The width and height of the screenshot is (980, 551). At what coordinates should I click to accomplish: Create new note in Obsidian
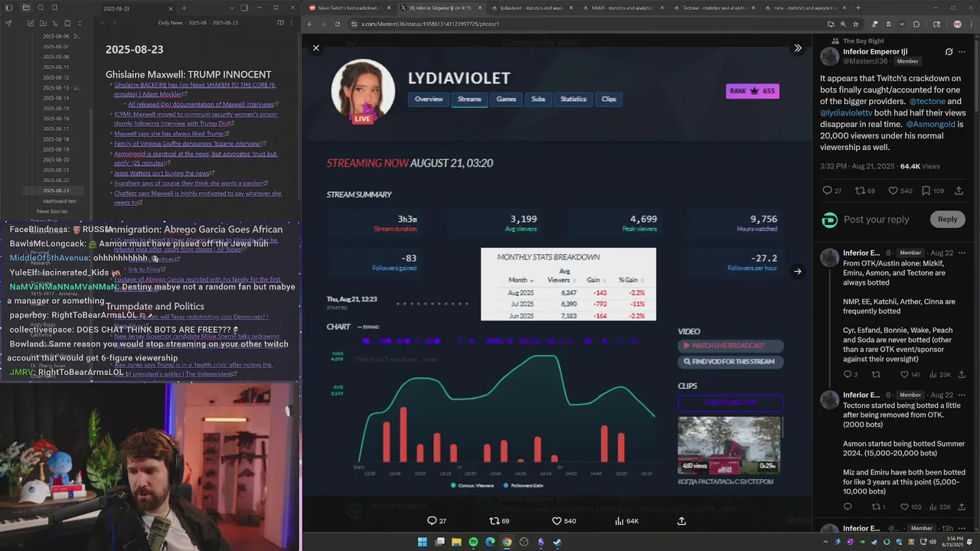coord(31,23)
